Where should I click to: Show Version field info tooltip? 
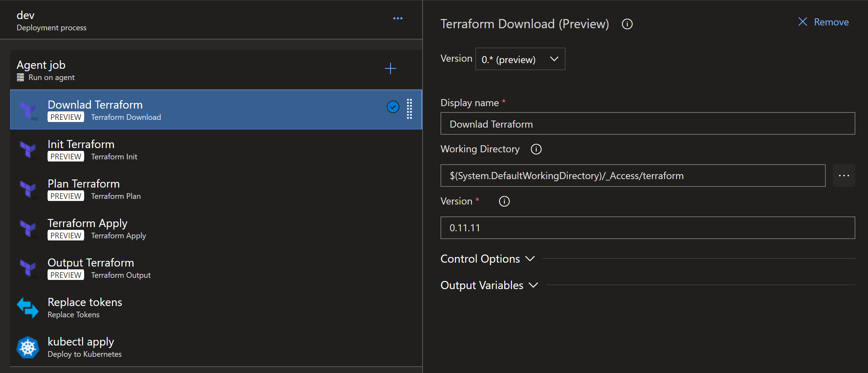pyautogui.click(x=504, y=201)
